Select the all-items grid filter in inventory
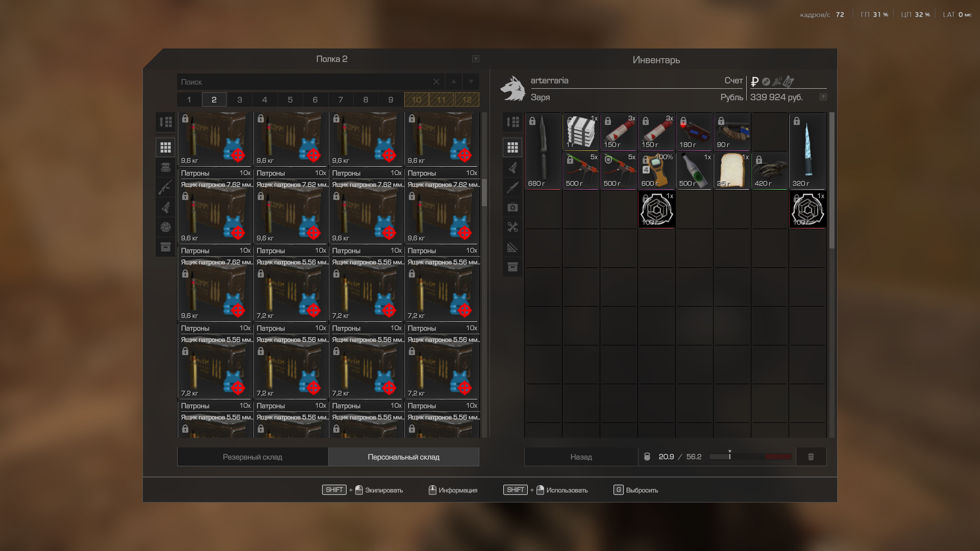 pos(512,147)
